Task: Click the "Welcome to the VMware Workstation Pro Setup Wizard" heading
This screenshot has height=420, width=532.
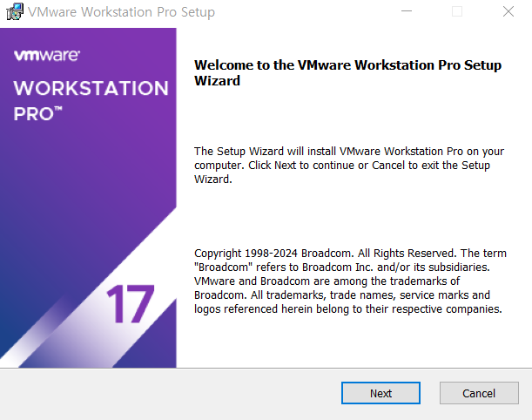Action: tap(347, 72)
